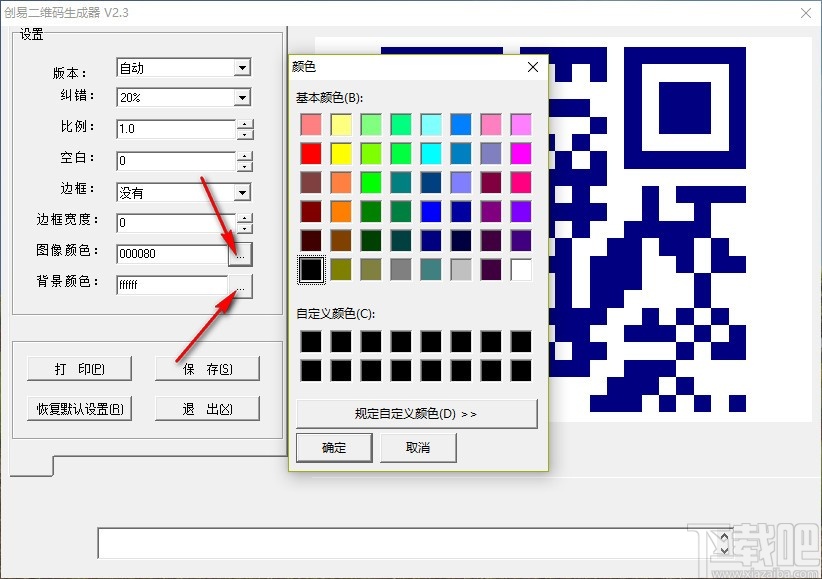
Task: Select the bright yellow basic color swatch
Action: coord(341,154)
